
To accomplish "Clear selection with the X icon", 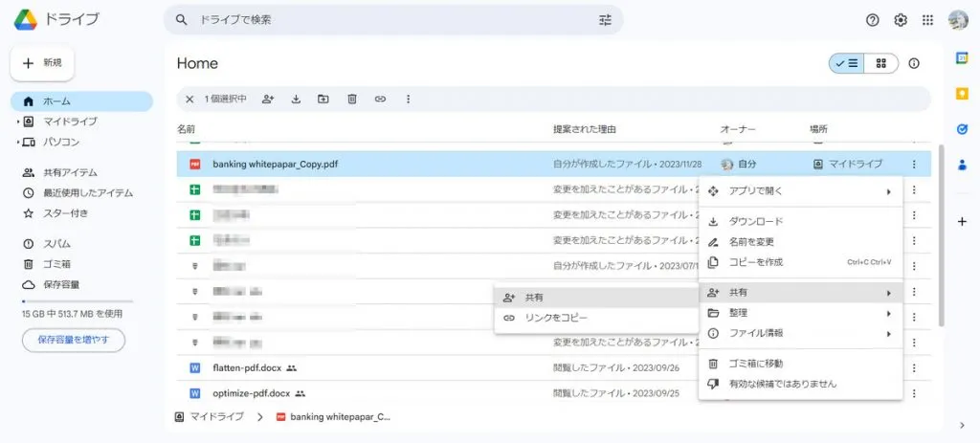I will click(x=189, y=99).
